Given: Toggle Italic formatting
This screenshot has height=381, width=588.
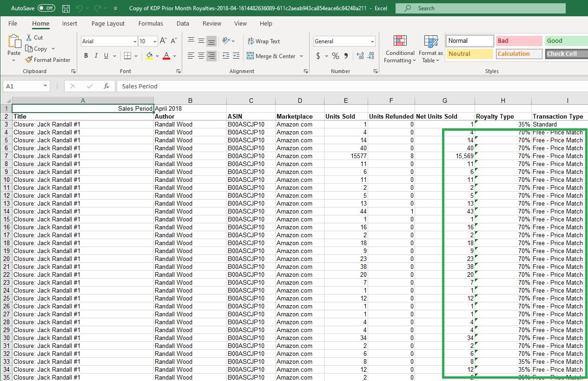Looking at the screenshot, I should pos(96,56).
